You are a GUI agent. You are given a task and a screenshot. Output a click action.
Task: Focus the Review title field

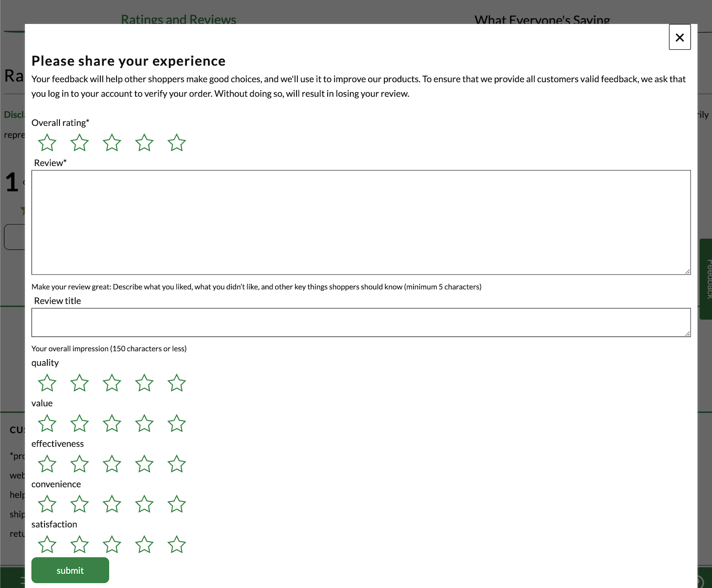(x=361, y=322)
